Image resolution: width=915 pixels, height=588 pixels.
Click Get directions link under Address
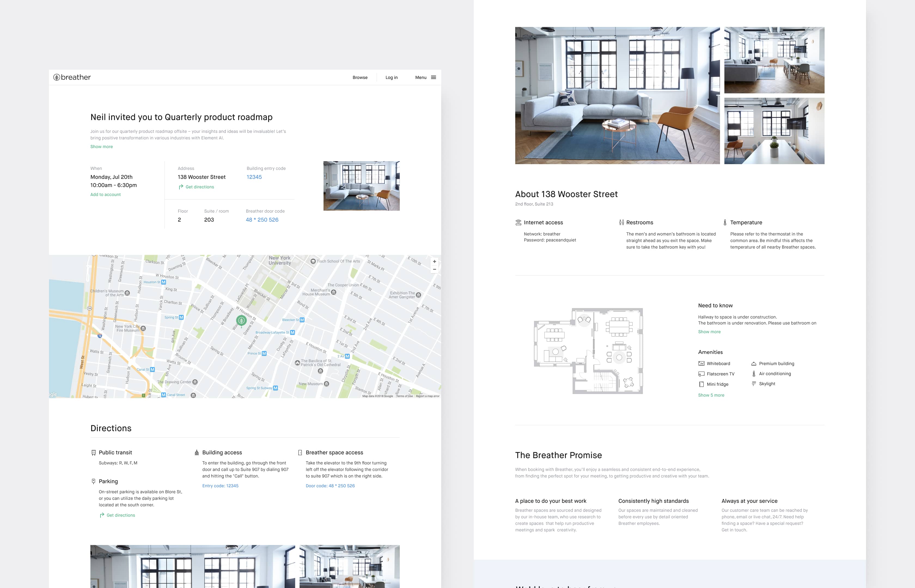tap(200, 187)
